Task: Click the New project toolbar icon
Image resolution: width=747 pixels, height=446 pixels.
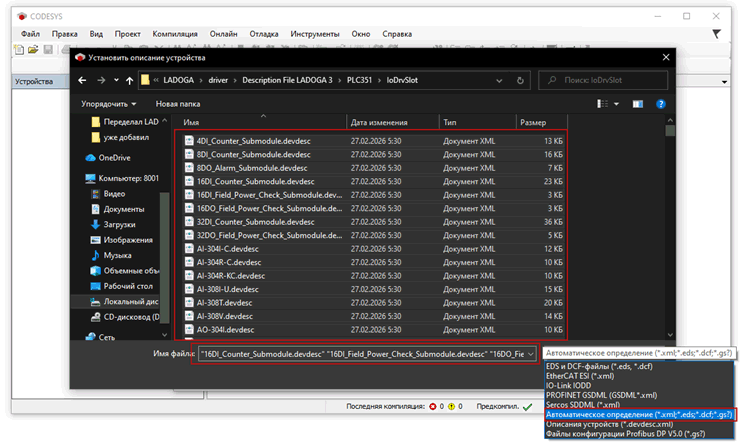Action: point(19,49)
